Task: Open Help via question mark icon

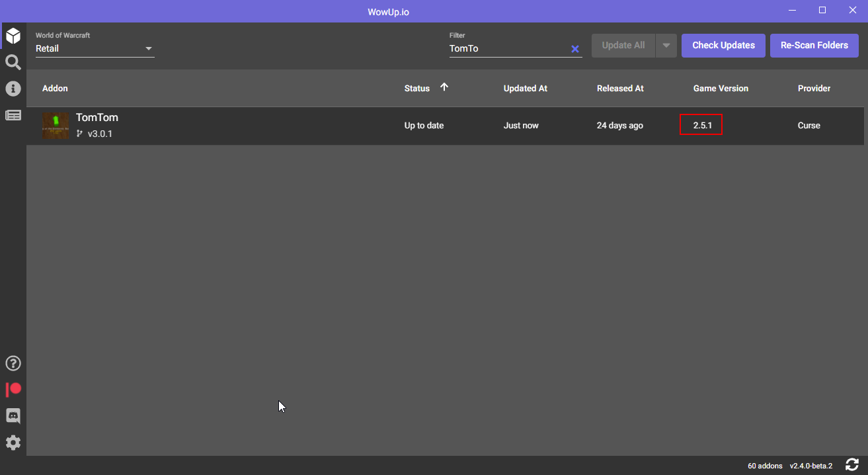Action: [x=13, y=363]
